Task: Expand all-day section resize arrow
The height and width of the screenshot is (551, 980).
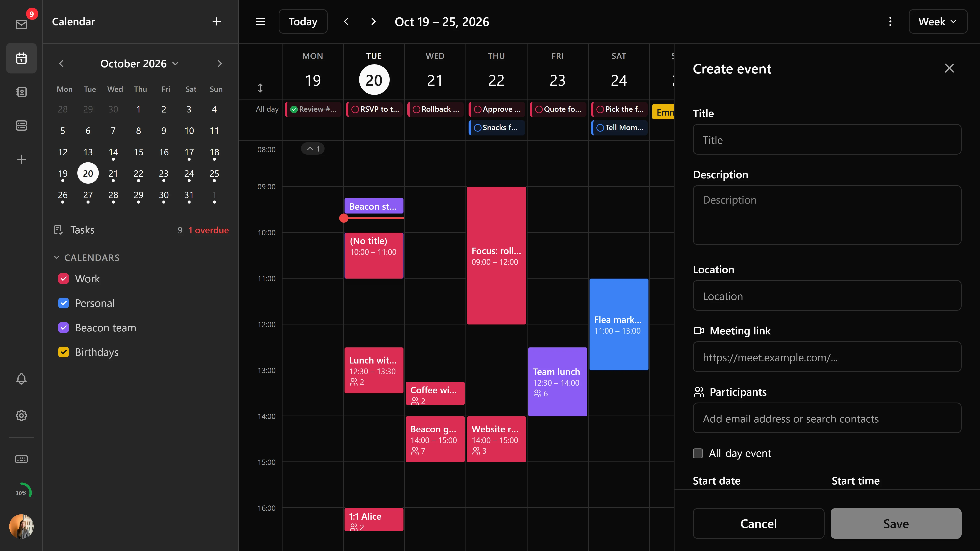Action: pyautogui.click(x=260, y=88)
